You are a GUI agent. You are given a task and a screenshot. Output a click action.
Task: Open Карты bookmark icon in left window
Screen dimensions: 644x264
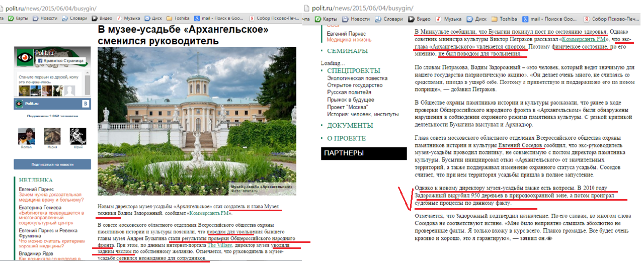coord(10,19)
